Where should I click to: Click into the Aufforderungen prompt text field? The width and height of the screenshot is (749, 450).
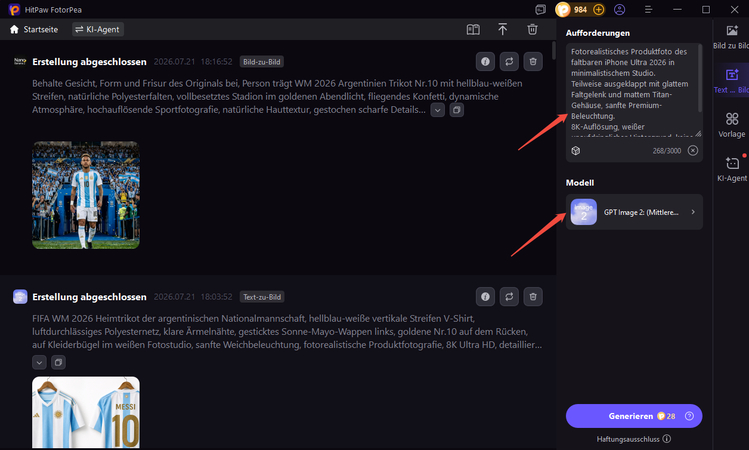point(631,90)
